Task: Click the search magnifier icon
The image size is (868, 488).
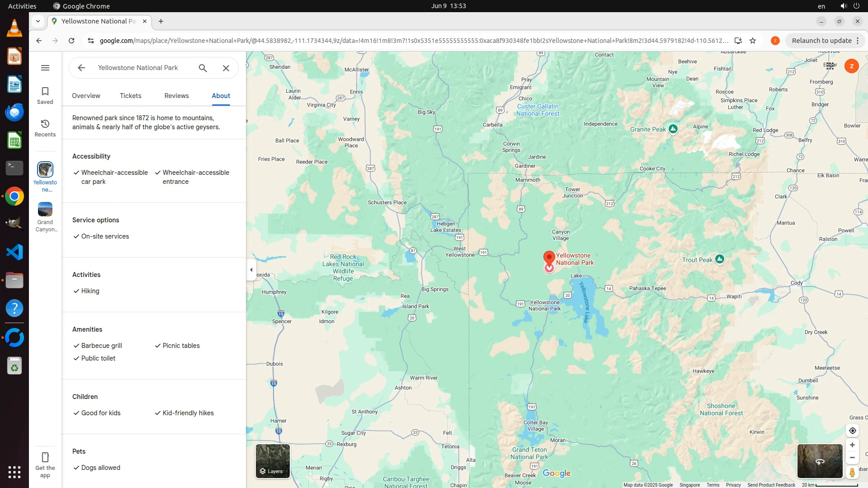Action: click(x=203, y=68)
